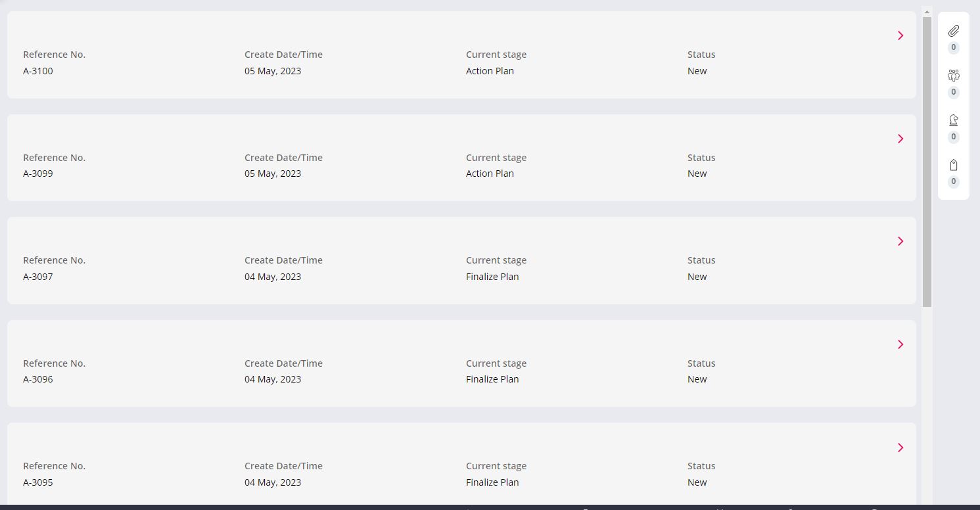The image size is (980, 510).
Task: Click the tag label icon
Action: tap(954, 165)
